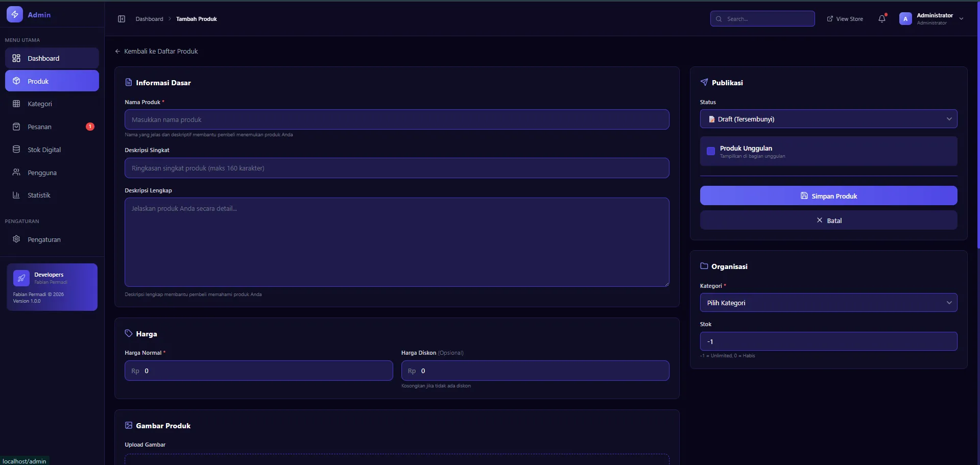Click the back arrow beside Kembali
The width and height of the screenshot is (980, 465).
pyautogui.click(x=117, y=52)
